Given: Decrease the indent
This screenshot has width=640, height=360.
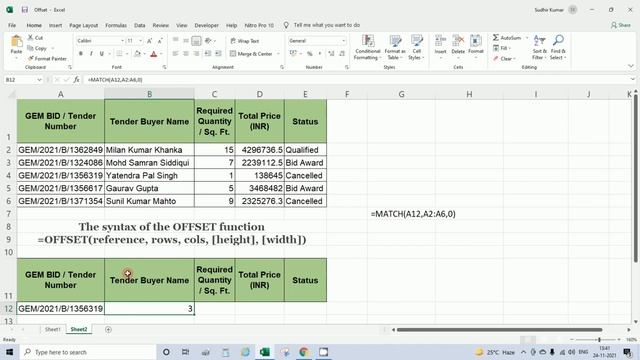Looking at the screenshot, I should [208, 54].
